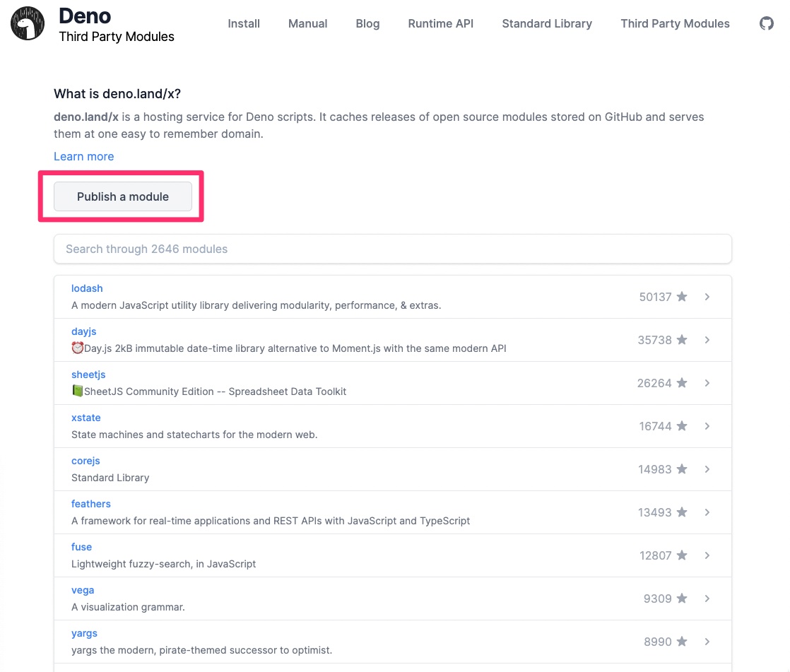Open the vega module link
The width and height of the screenshot is (790, 672).
pos(83,590)
